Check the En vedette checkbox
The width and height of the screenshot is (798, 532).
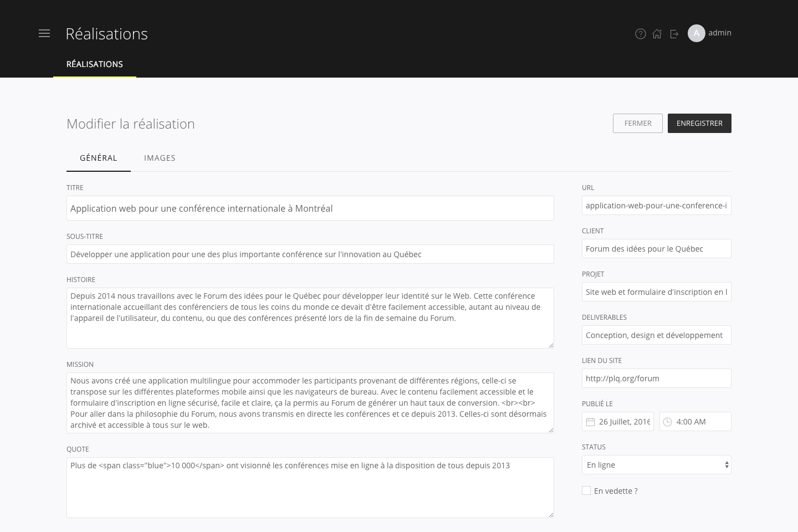586,490
